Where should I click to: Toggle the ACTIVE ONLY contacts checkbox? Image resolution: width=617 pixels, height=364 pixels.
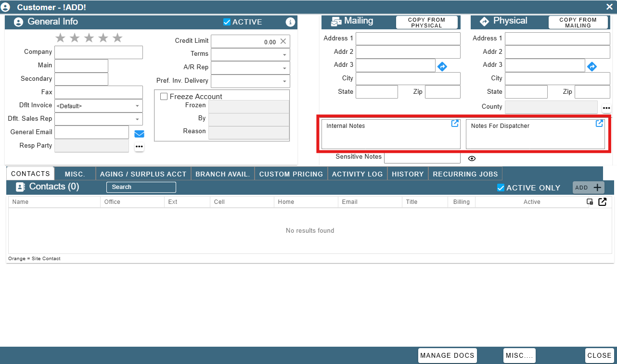click(x=501, y=188)
